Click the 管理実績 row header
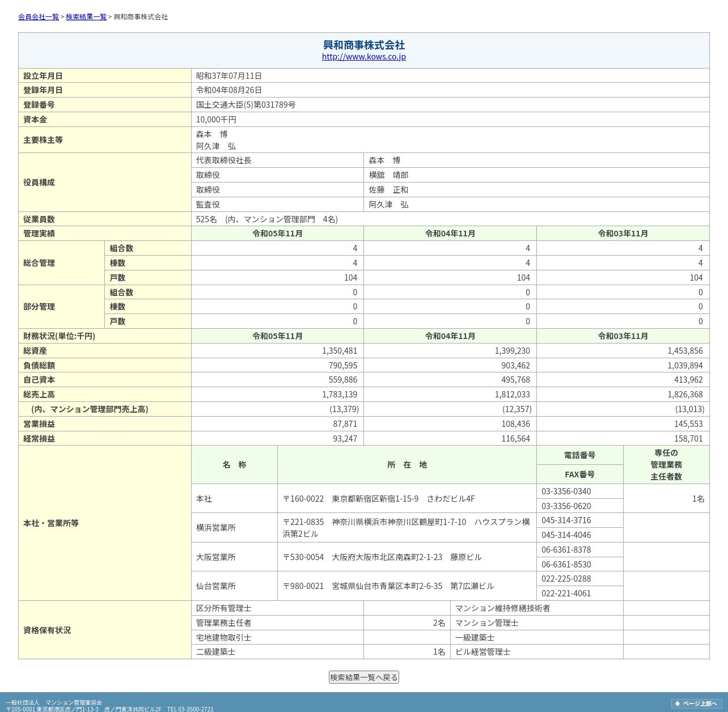Image resolution: width=728 pixels, height=712 pixels. point(105,234)
